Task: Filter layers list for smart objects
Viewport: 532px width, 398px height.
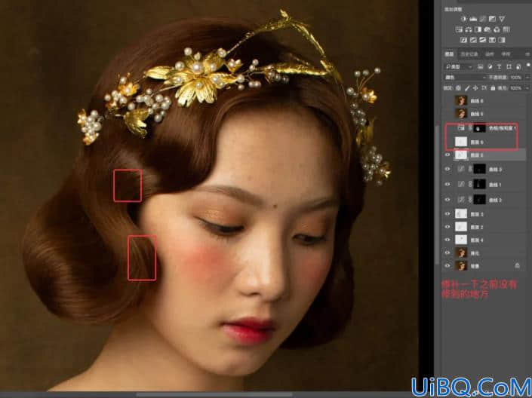Action: coord(518,67)
